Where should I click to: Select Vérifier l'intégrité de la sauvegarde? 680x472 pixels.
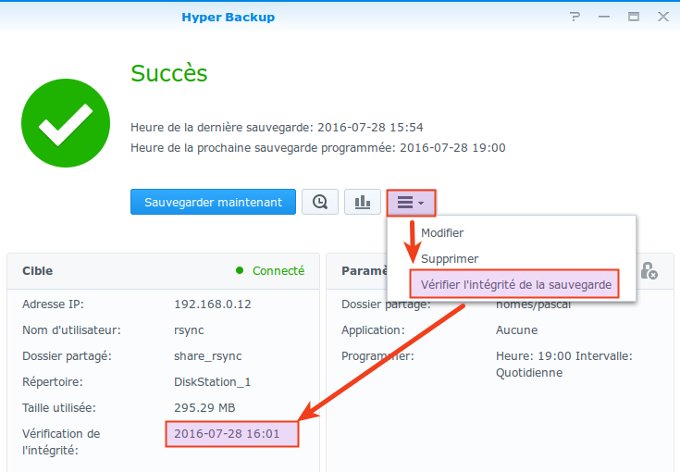(x=516, y=285)
